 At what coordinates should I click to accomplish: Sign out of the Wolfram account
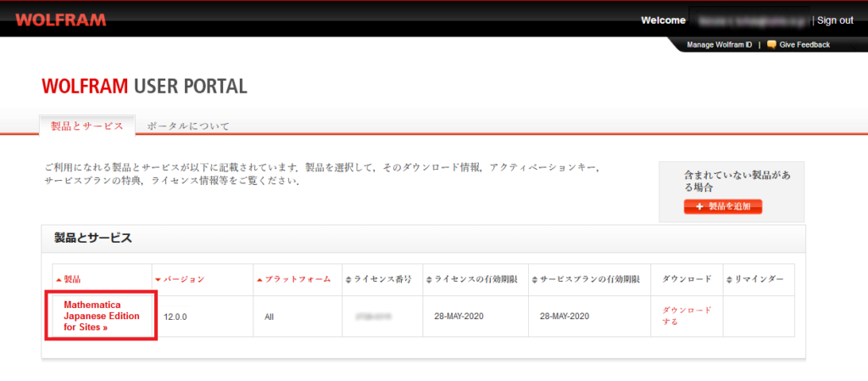pos(834,20)
